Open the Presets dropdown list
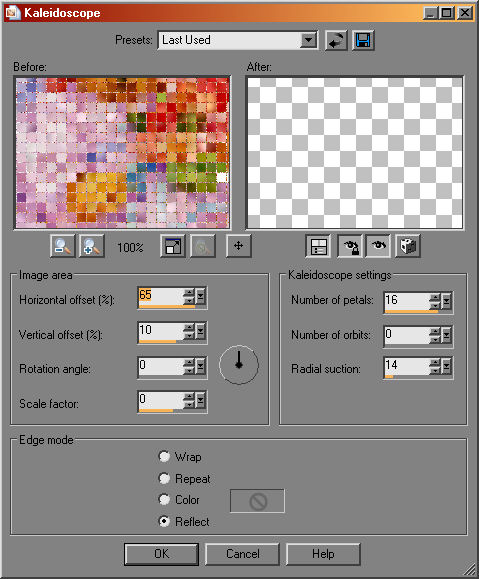 click(308, 40)
